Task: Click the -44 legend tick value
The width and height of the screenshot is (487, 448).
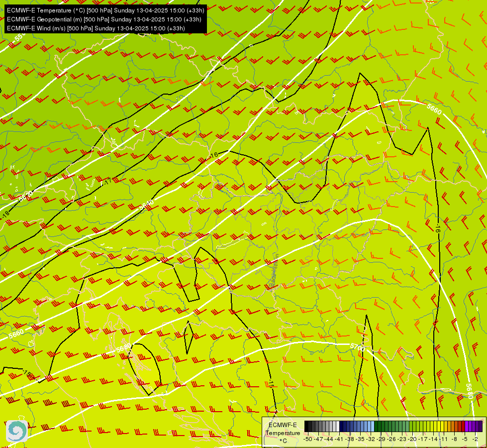Action: [329, 439]
